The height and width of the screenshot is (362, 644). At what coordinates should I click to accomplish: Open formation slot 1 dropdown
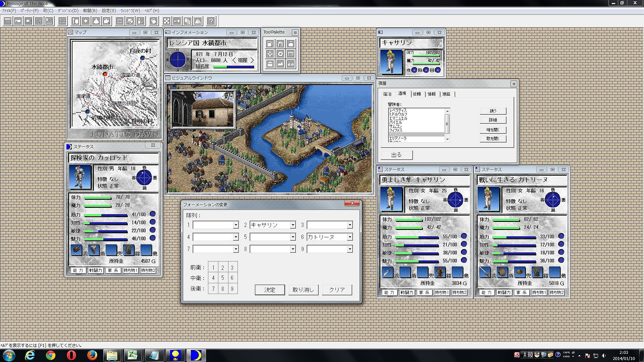pos(236,225)
